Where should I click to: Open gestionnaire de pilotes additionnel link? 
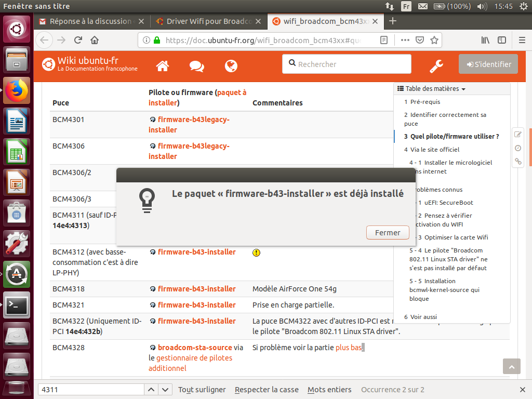tap(190, 363)
